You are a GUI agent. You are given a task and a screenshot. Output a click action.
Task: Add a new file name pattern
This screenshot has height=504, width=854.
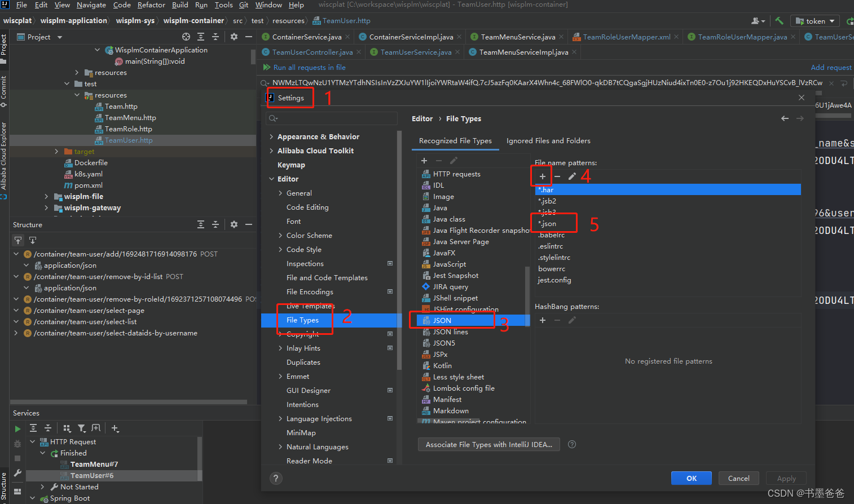[x=542, y=176]
